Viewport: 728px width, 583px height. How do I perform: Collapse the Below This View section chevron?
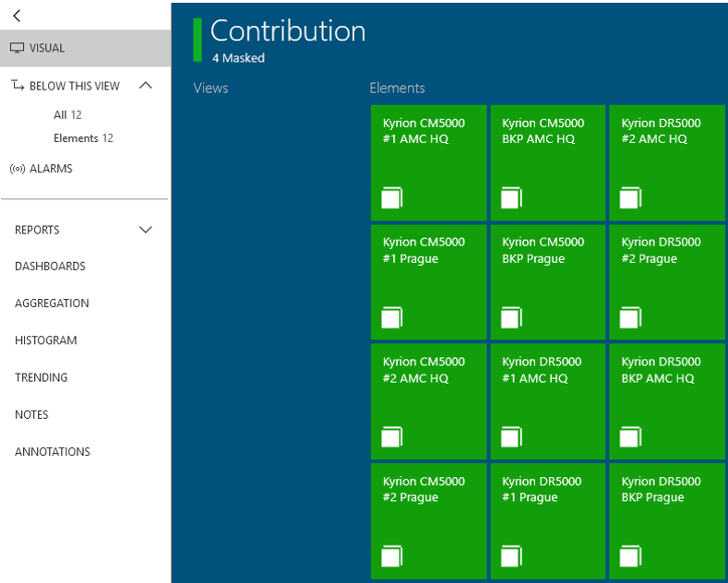click(146, 86)
